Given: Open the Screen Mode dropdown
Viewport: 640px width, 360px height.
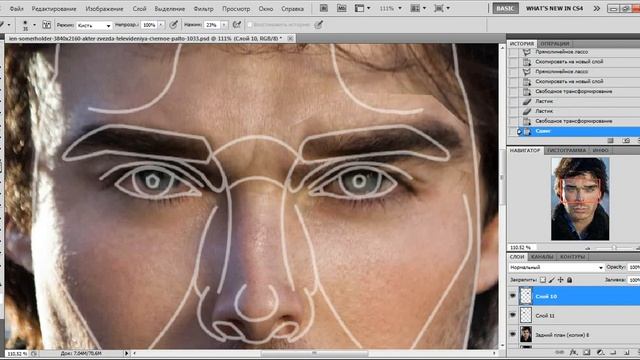Looking at the screenshot, I should tap(442, 8).
